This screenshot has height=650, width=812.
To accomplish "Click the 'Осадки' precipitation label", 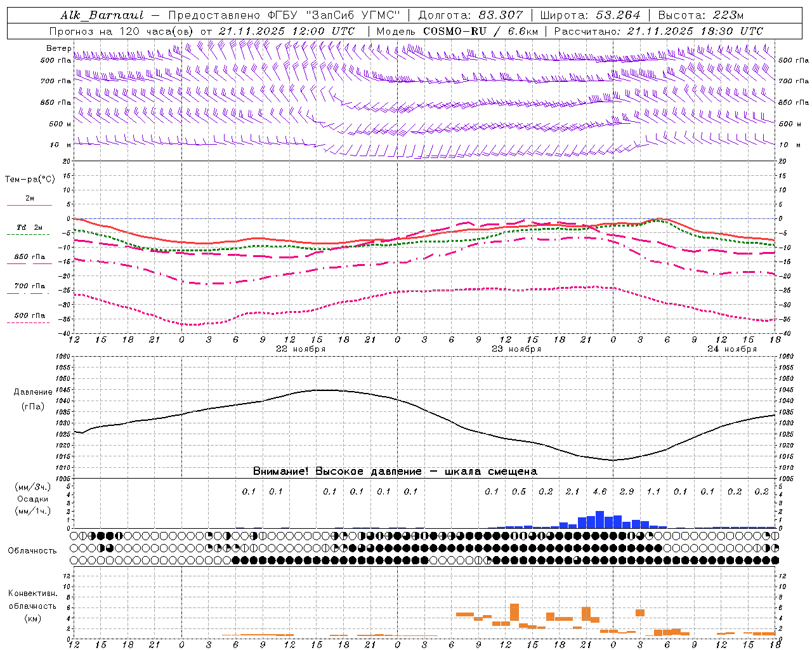I will pos(33,499).
